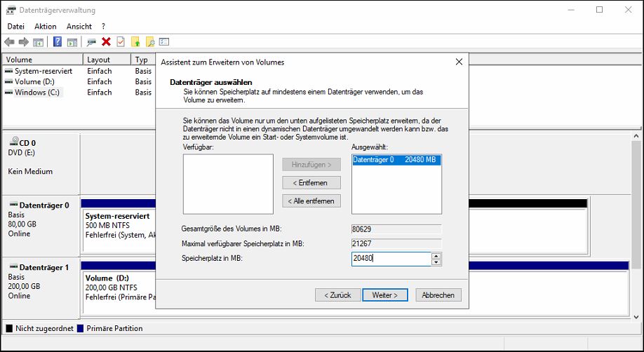Click the Volume column header

(43, 60)
